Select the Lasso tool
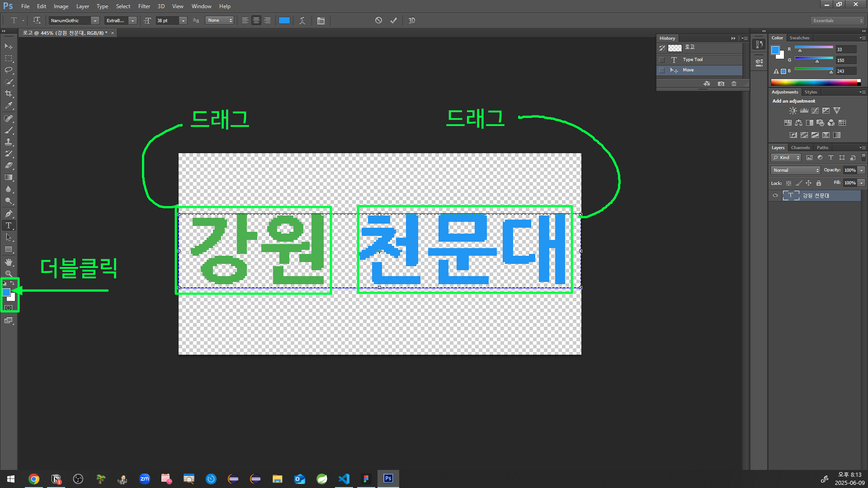868x488 pixels. pyautogui.click(x=9, y=70)
